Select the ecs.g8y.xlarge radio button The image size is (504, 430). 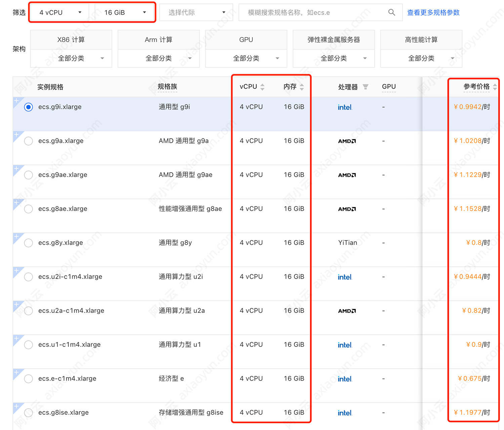[29, 243]
